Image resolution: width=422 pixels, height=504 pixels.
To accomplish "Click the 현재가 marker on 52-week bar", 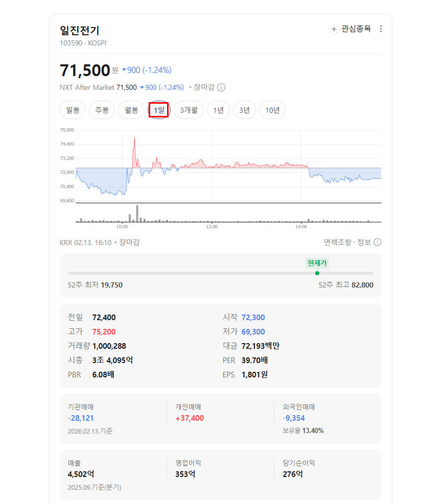I will (317, 263).
